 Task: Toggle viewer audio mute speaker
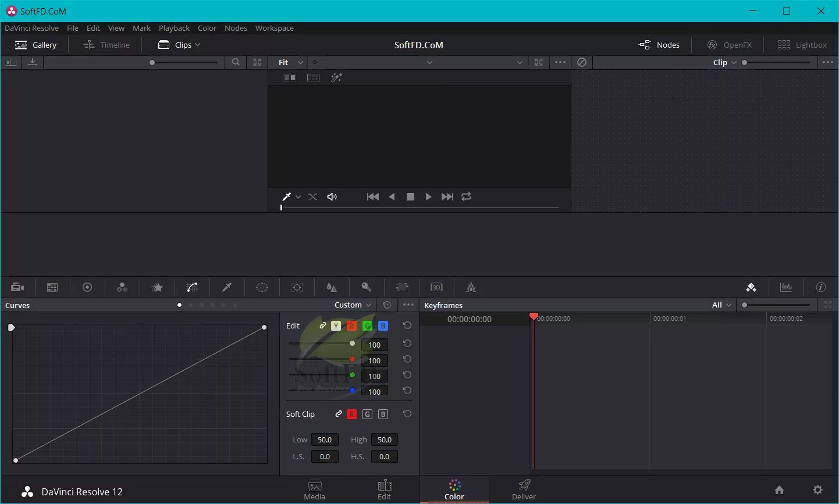(332, 197)
